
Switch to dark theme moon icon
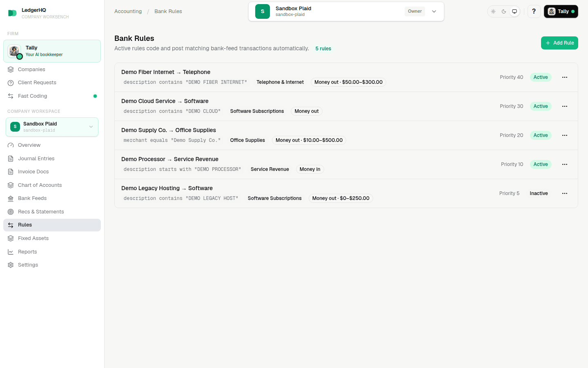pos(504,11)
